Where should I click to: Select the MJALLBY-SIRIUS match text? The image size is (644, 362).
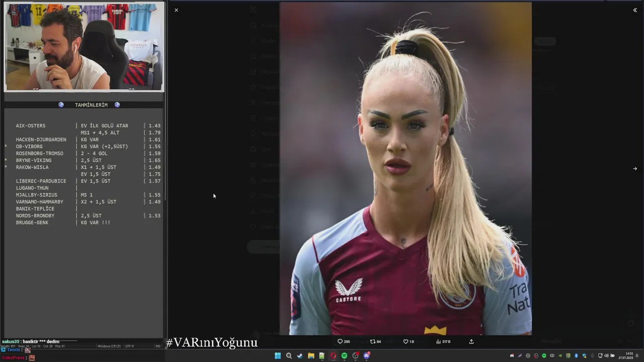pyautogui.click(x=37, y=195)
